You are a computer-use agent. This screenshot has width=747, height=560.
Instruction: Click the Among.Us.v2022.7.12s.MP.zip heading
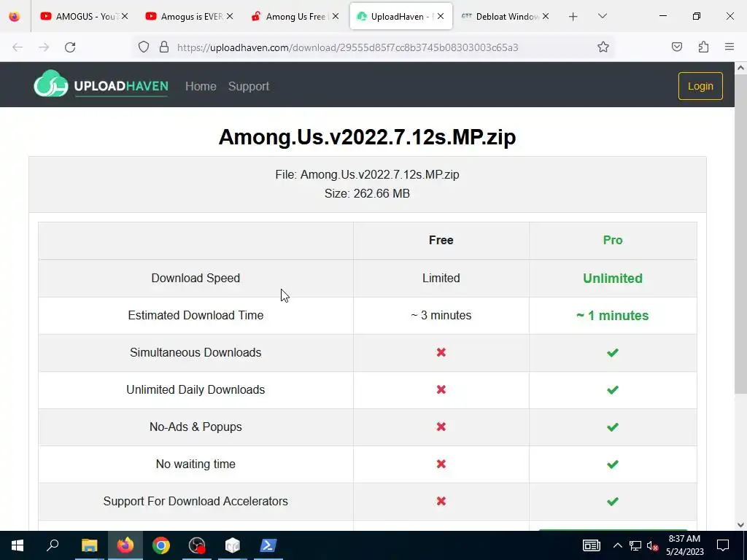368,137
